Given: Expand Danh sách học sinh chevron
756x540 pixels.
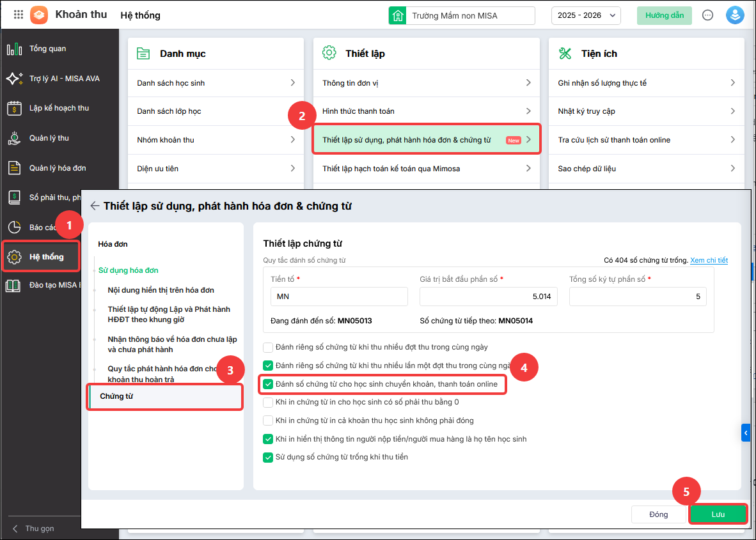Looking at the screenshot, I should [x=293, y=83].
